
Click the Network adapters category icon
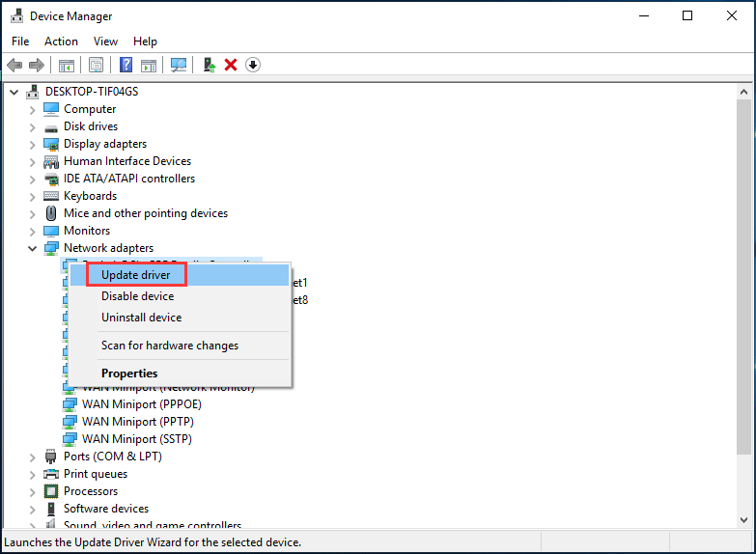(x=51, y=248)
